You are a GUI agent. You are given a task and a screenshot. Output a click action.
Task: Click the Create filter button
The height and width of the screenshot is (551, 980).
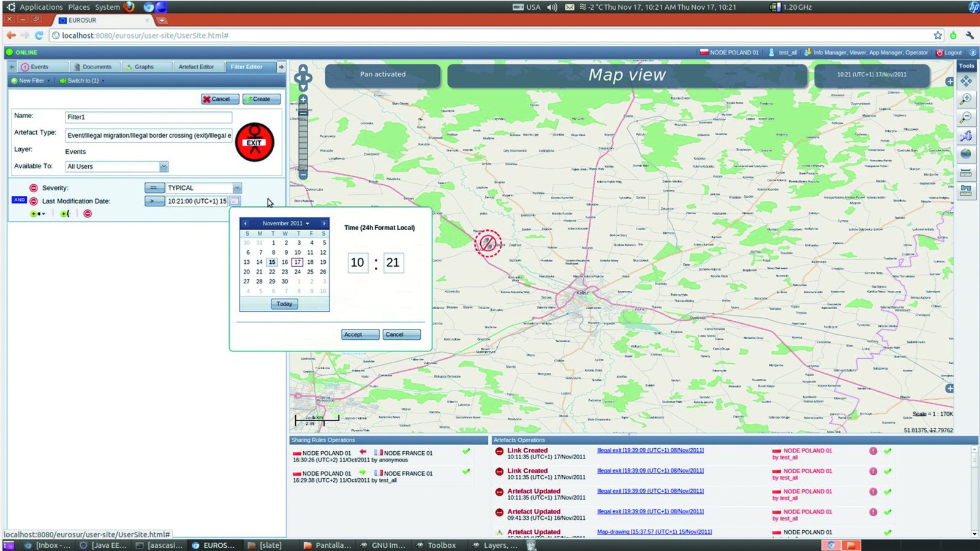262,99
